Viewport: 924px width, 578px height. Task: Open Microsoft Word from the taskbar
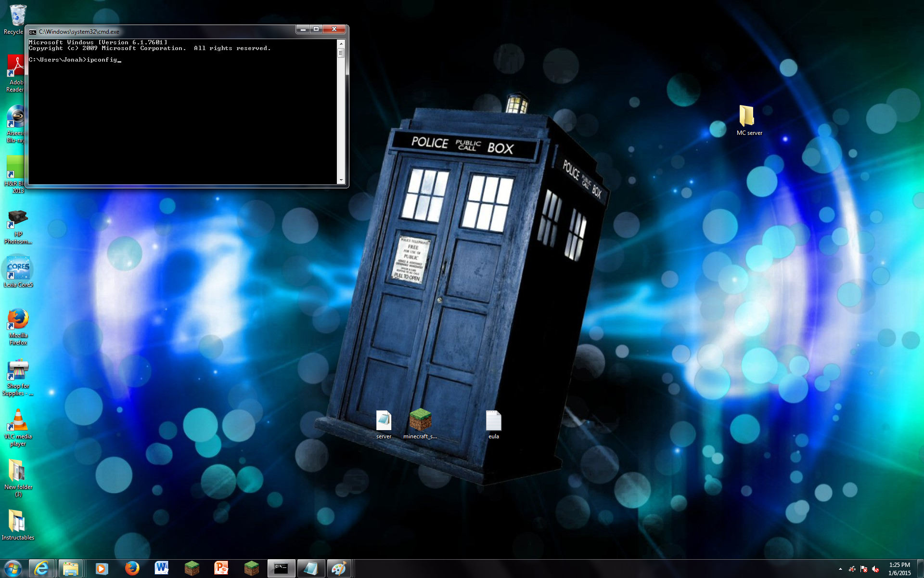tap(162, 568)
